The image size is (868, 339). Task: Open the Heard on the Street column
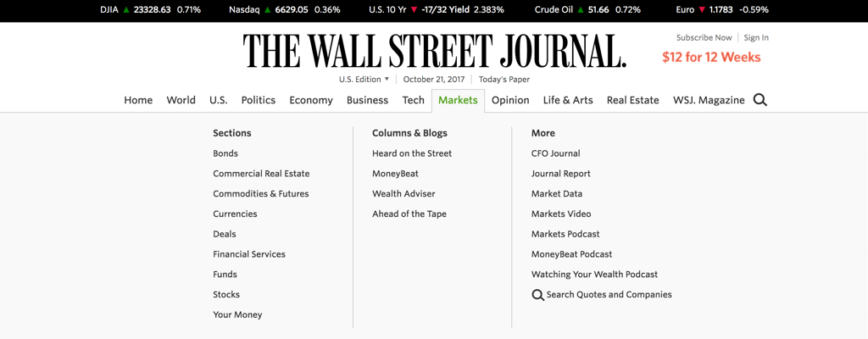pos(412,153)
